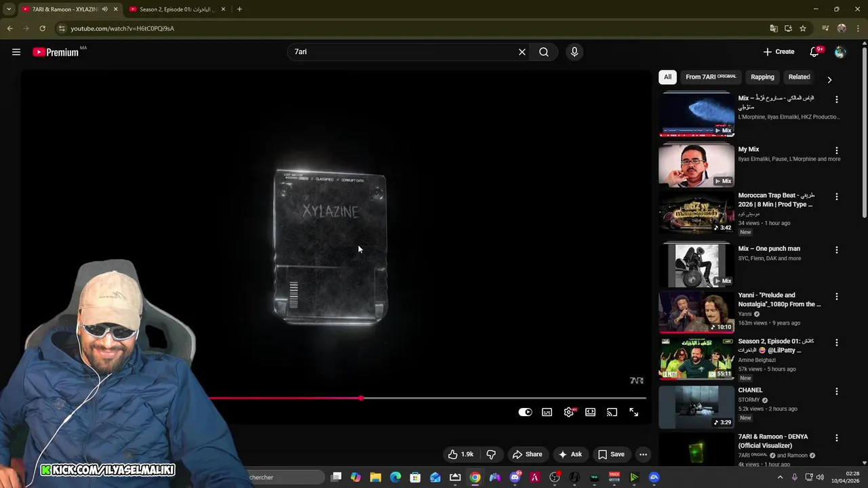Go back in browser history
Screen dimensions: 868x488
tap(9, 28)
